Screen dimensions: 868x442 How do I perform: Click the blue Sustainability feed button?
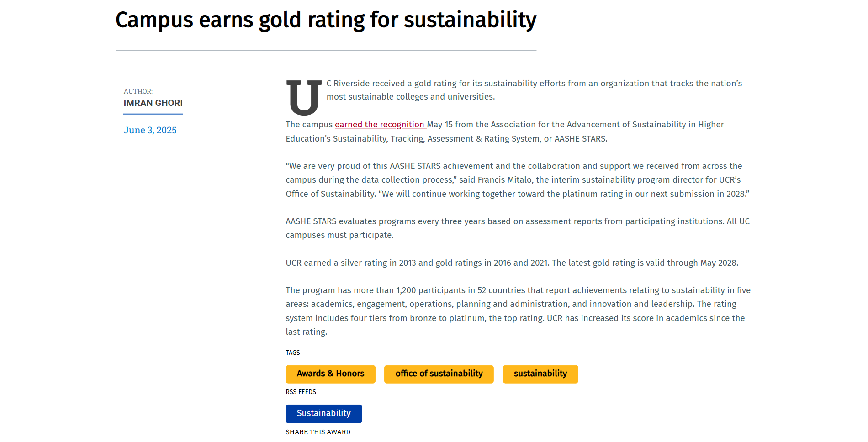323,413
